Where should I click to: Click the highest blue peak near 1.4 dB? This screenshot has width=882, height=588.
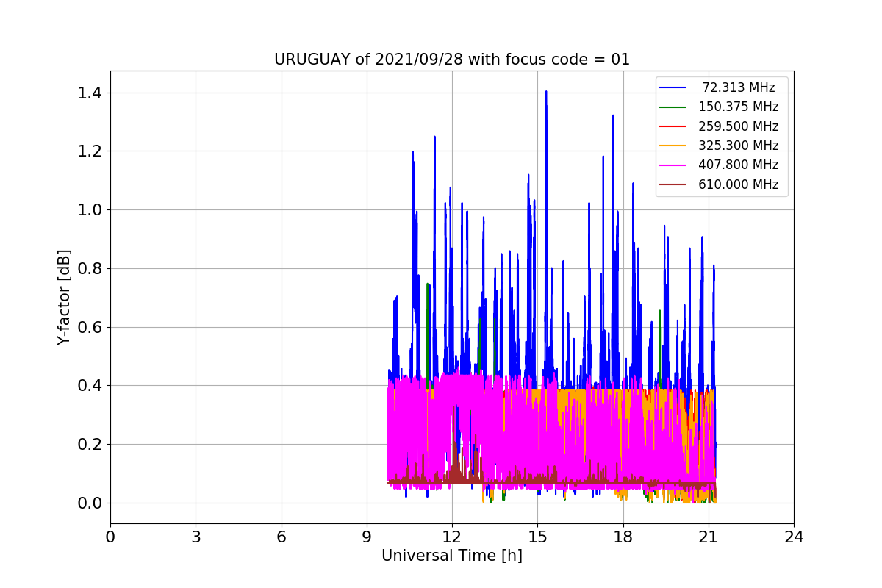(x=546, y=93)
